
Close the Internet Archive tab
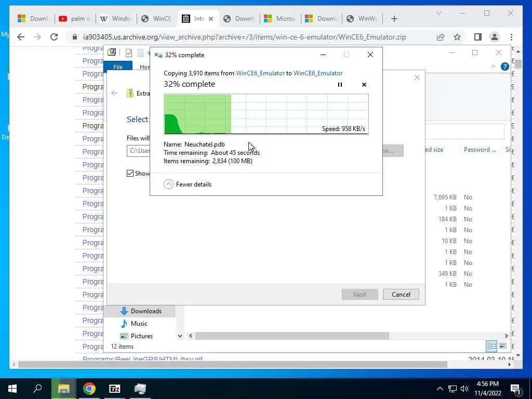(211, 19)
